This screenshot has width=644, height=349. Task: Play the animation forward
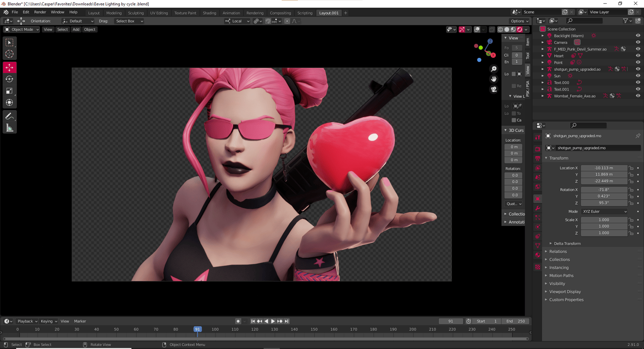tap(273, 321)
